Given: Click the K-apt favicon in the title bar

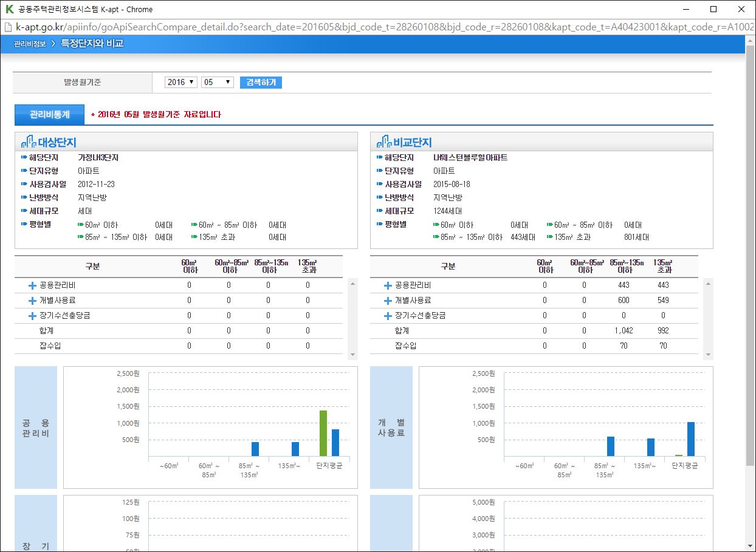Looking at the screenshot, I should point(9,9).
